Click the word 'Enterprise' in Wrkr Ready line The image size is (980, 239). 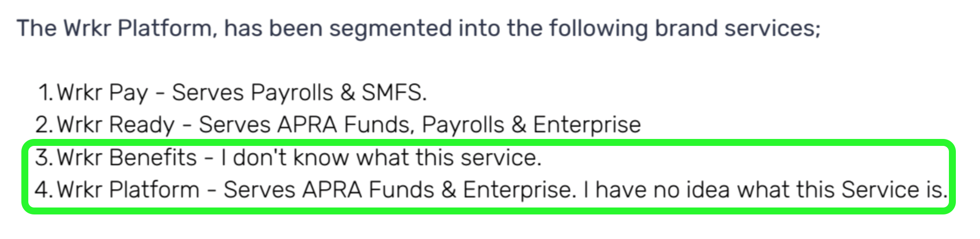(587, 125)
